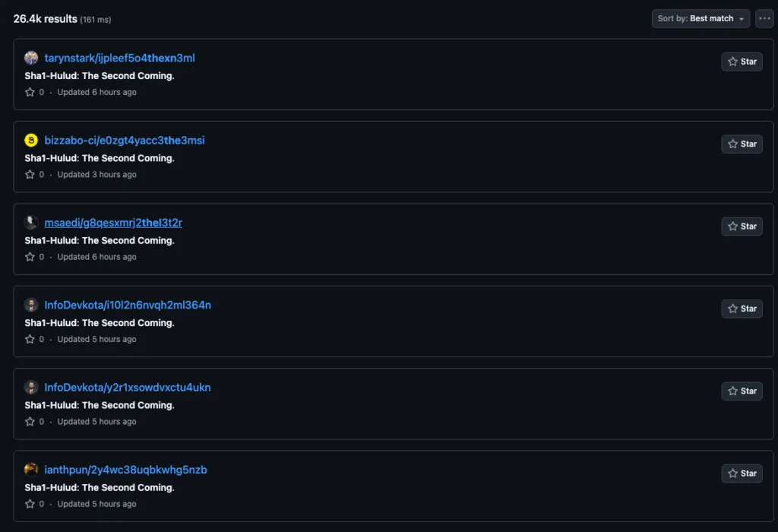Click the ianthpun user avatar
Screen dimensions: 778x532
[31, 470]
